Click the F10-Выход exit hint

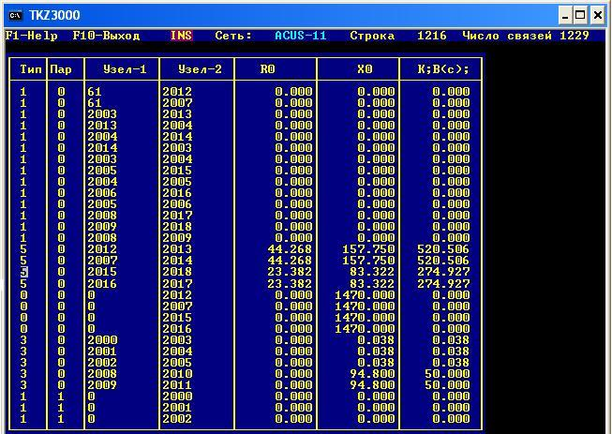click(x=106, y=36)
